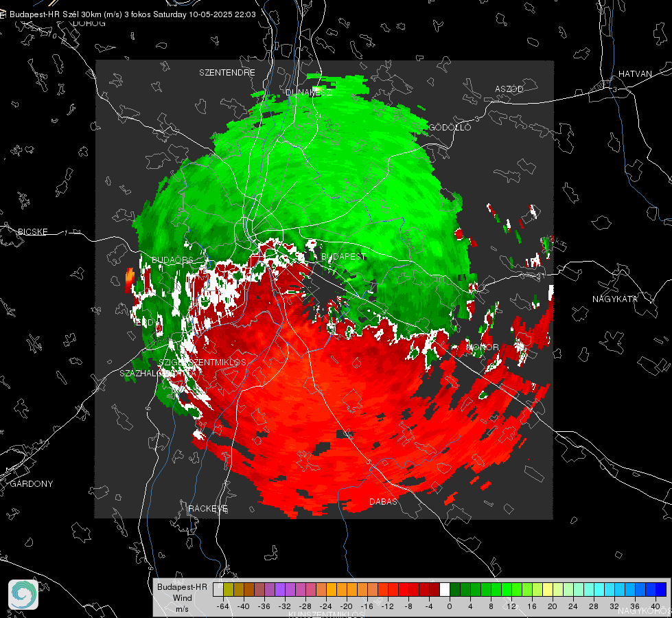Click the pale yellow 20 m/s legend swatch
Image resolution: width=672 pixels, height=618 pixels.
pyautogui.click(x=548, y=590)
